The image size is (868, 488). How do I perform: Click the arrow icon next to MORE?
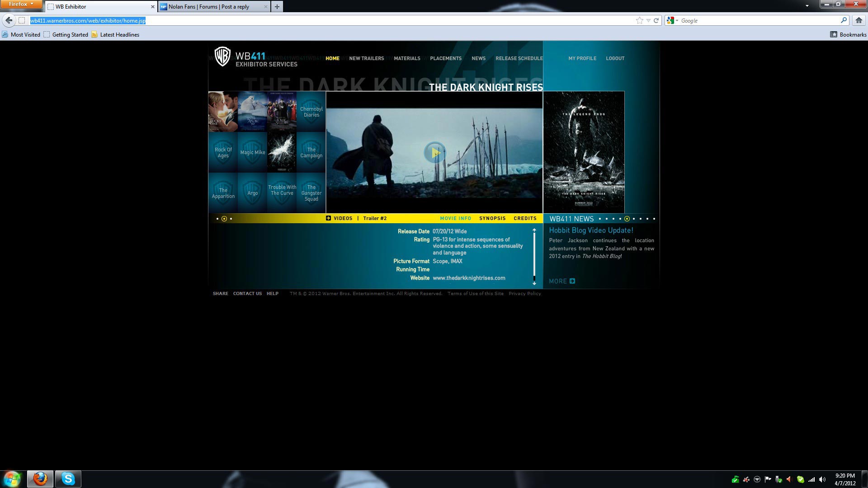point(572,281)
